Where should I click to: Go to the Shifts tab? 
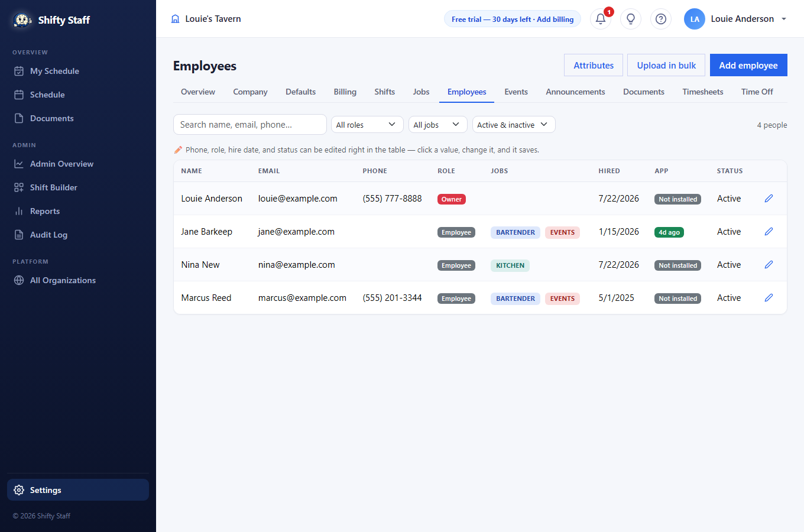[384, 92]
